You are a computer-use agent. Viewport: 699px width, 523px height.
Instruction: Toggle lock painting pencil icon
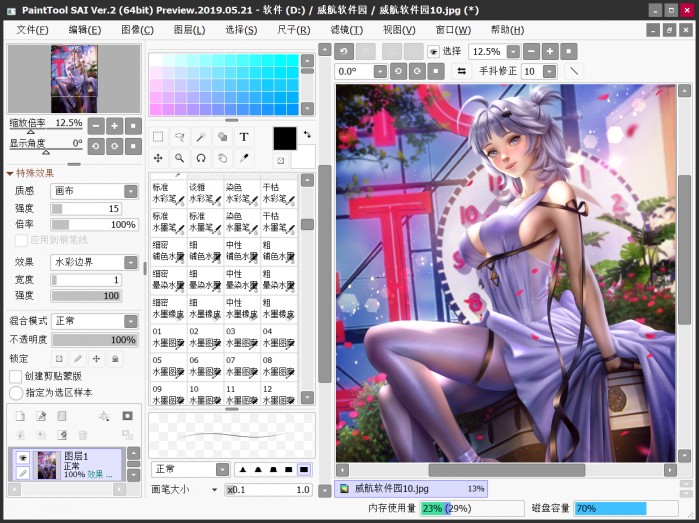click(x=78, y=359)
